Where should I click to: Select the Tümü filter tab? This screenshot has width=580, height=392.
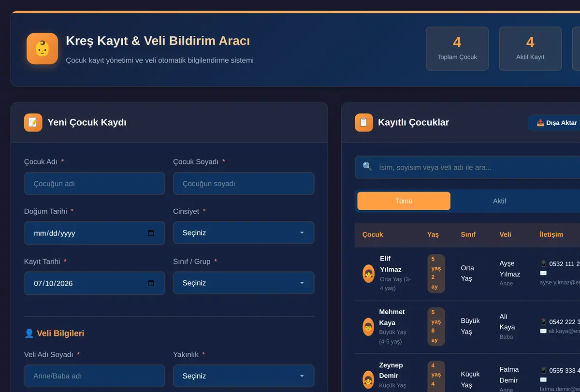tap(404, 201)
